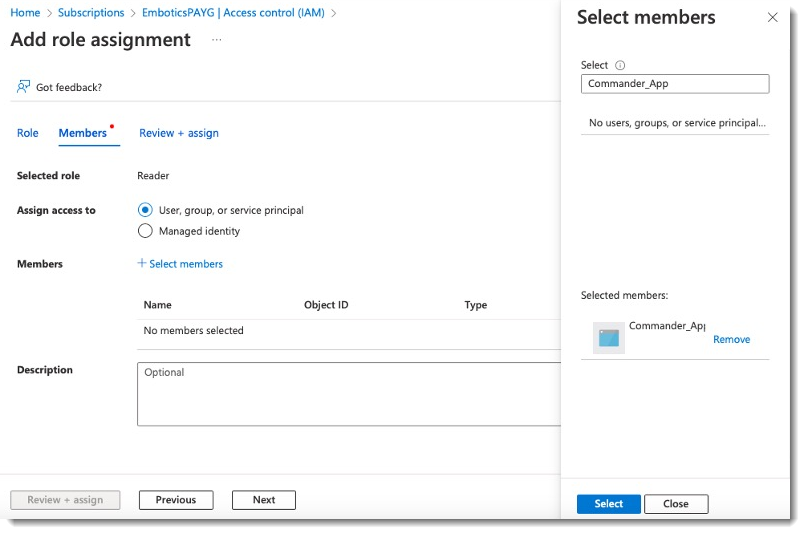
Task: Click the Commander_App application icon in Selected members
Action: point(609,338)
